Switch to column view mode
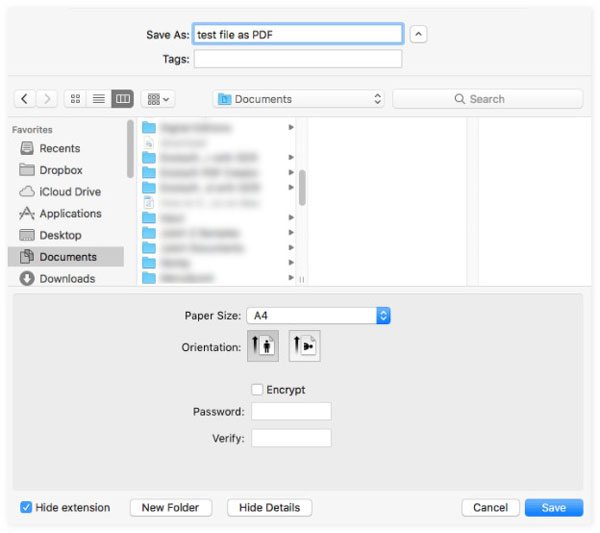The image size is (600, 533). click(122, 99)
